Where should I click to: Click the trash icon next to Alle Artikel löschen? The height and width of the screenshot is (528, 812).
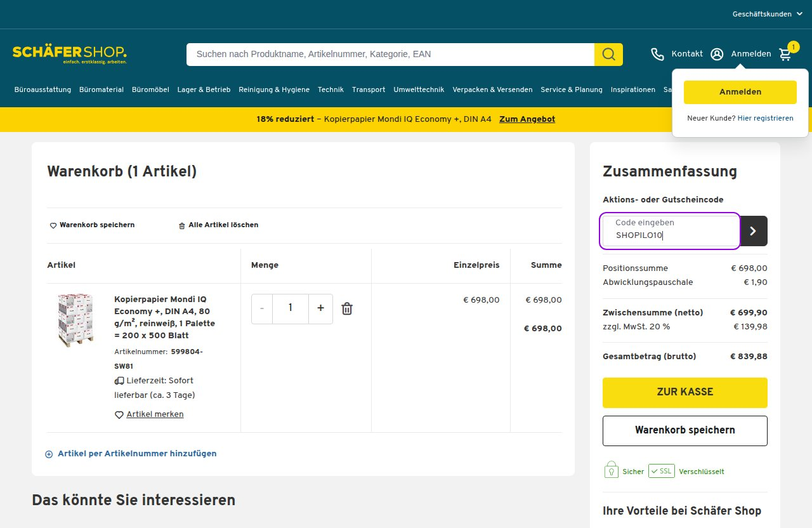pyautogui.click(x=182, y=225)
